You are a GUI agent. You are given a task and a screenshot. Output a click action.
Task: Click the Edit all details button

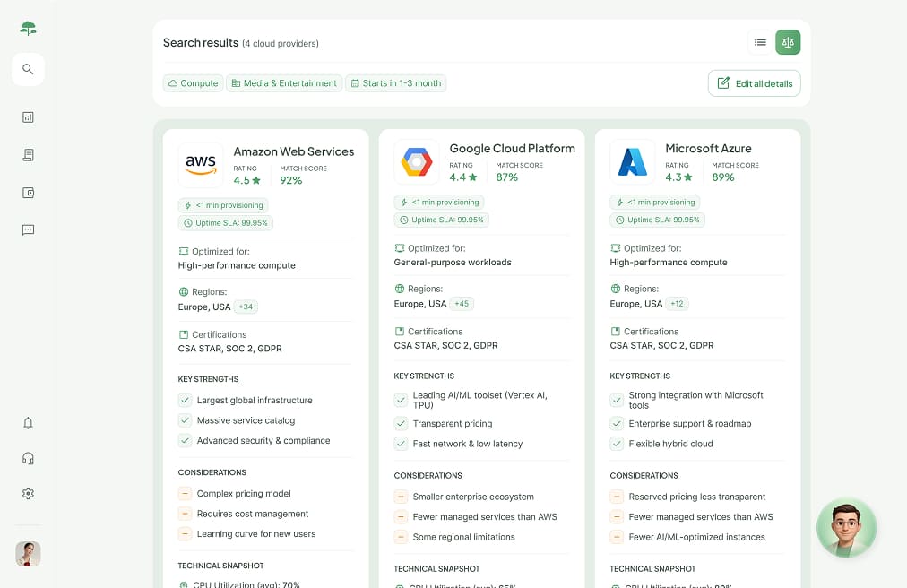(x=754, y=83)
